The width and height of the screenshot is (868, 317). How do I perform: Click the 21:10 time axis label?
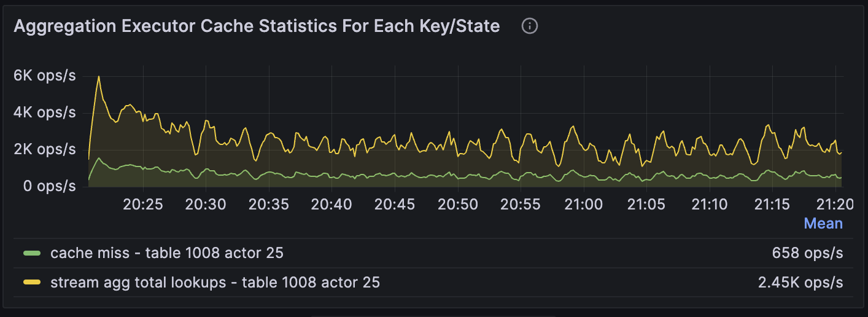click(x=710, y=204)
